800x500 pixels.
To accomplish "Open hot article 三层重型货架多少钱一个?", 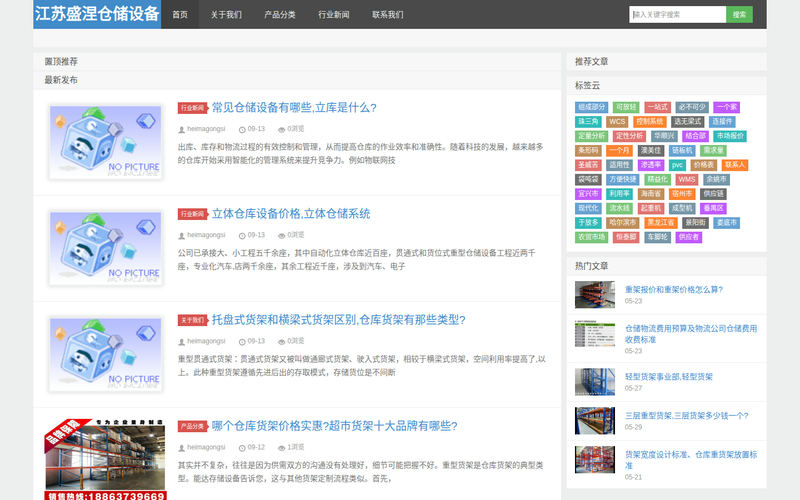I will [x=687, y=416].
